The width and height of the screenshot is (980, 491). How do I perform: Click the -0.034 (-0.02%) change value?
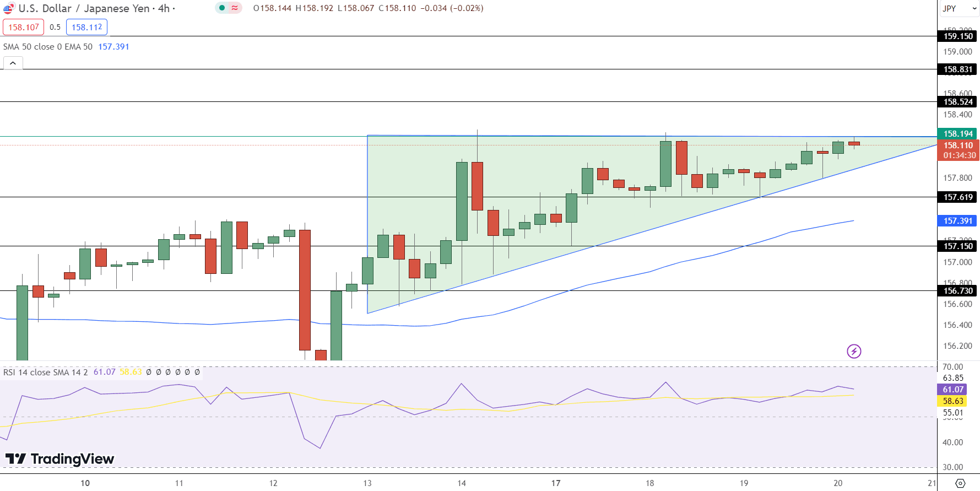[x=451, y=8]
